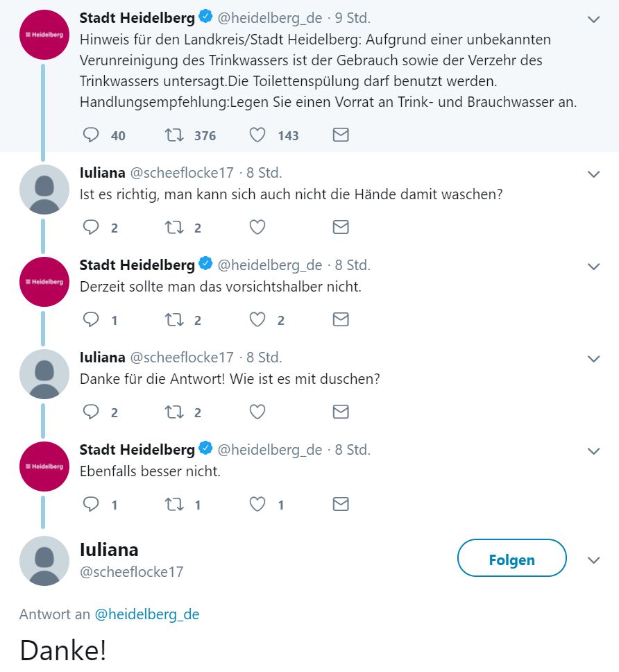Open the top tweet's options chevron

click(593, 20)
